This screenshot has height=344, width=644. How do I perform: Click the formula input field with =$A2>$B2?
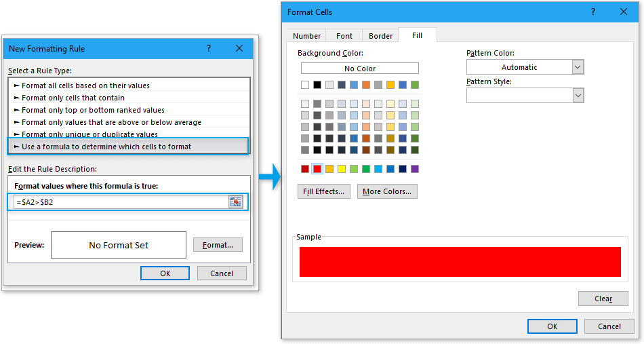tap(121, 202)
